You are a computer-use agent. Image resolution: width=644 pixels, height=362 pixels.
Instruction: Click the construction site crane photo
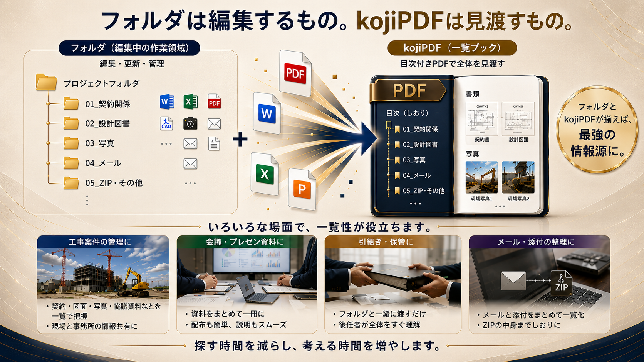pos(103,273)
